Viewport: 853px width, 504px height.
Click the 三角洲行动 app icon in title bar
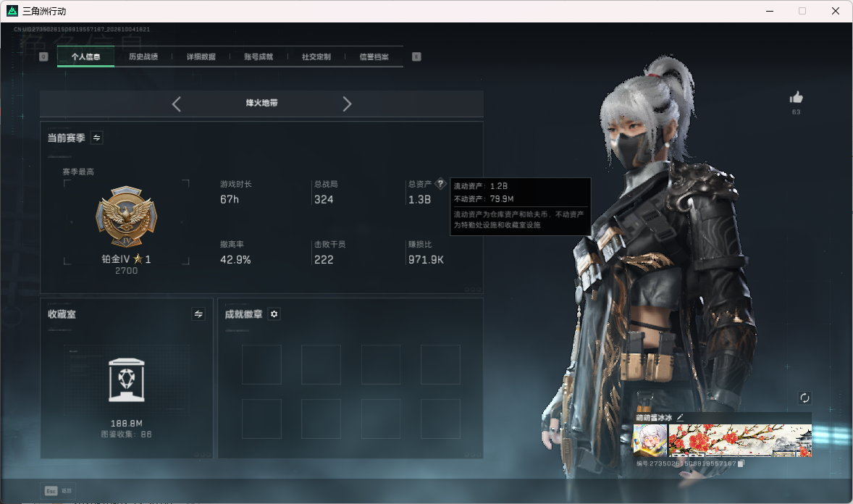[12, 11]
